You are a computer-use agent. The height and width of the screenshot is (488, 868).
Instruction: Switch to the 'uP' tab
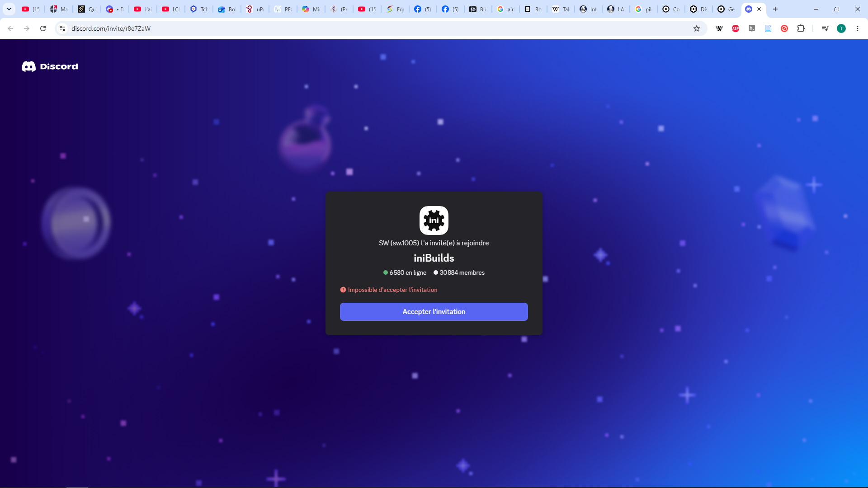[x=255, y=9]
